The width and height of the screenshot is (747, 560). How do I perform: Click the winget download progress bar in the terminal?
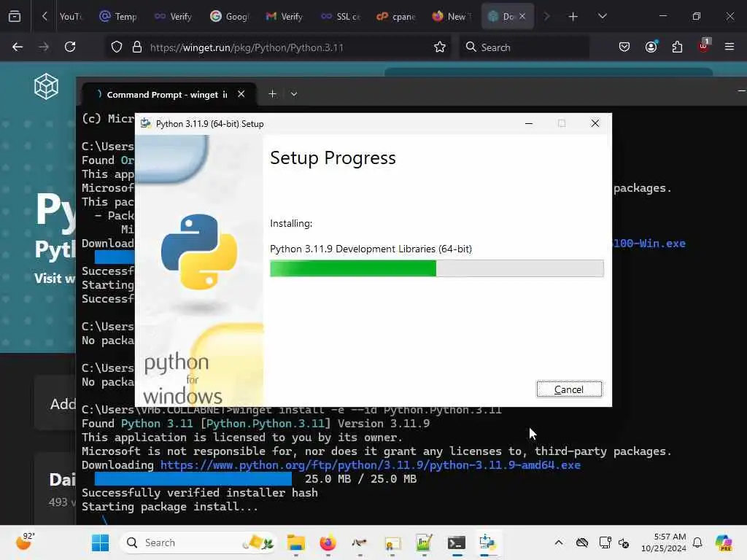pos(193,478)
